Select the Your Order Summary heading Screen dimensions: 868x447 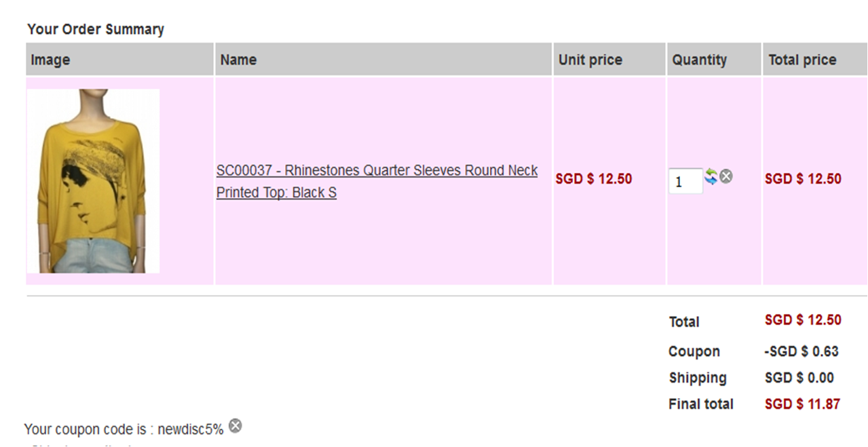point(96,29)
